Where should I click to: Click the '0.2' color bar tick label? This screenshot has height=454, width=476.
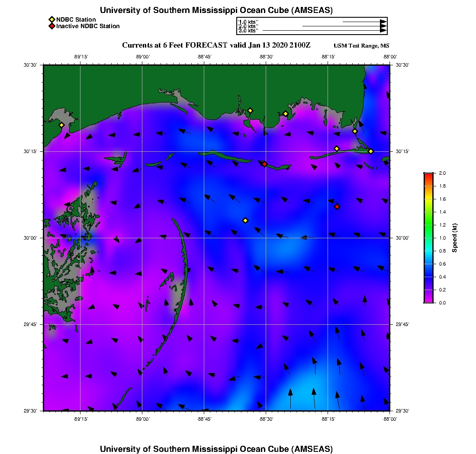click(x=442, y=290)
